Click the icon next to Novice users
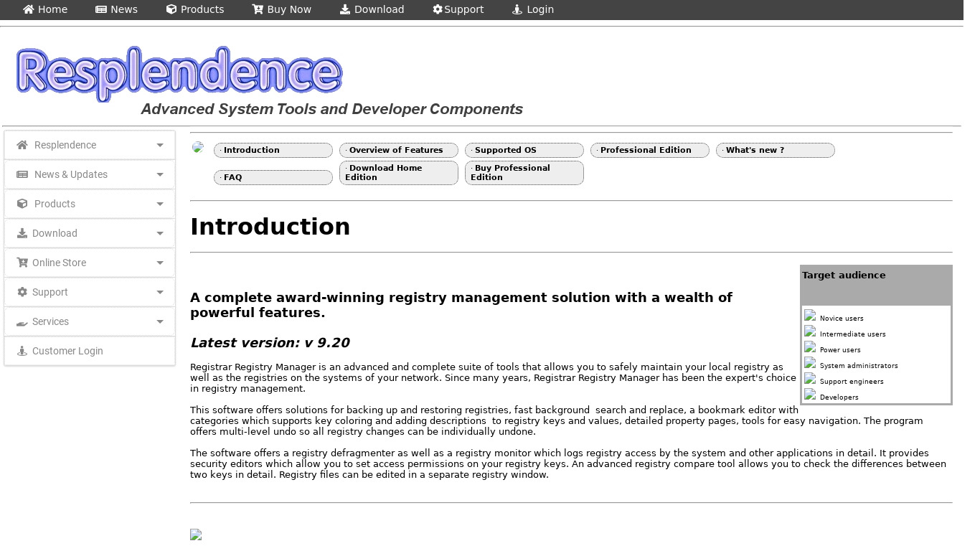The height and width of the screenshot is (551, 980). 810,316
